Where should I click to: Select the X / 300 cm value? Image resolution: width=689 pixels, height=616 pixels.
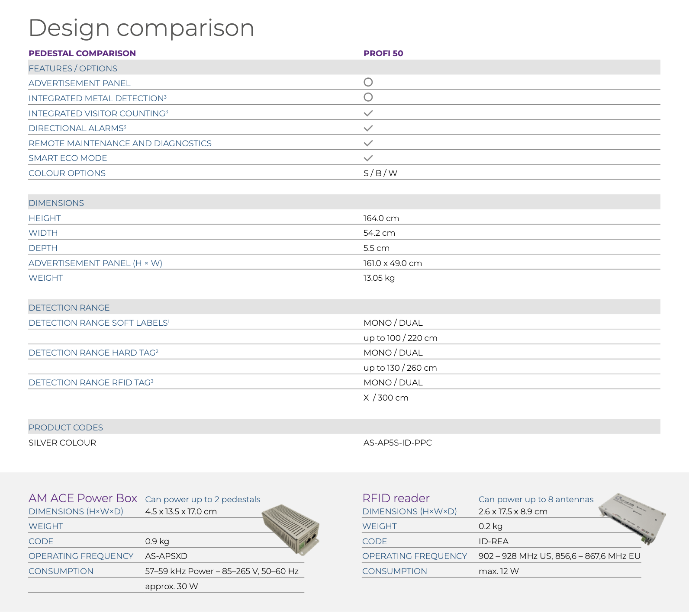tap(386, 398)
